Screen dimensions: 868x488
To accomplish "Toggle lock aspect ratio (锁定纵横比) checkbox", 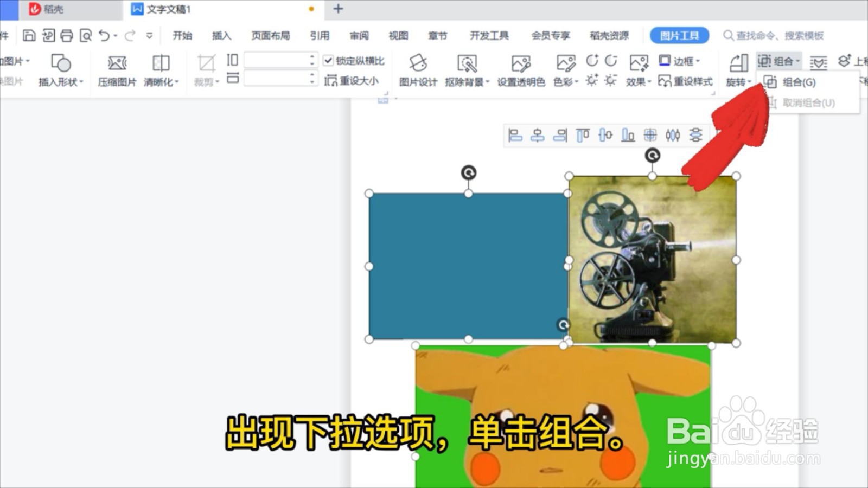I will click(x=328, y=61).
